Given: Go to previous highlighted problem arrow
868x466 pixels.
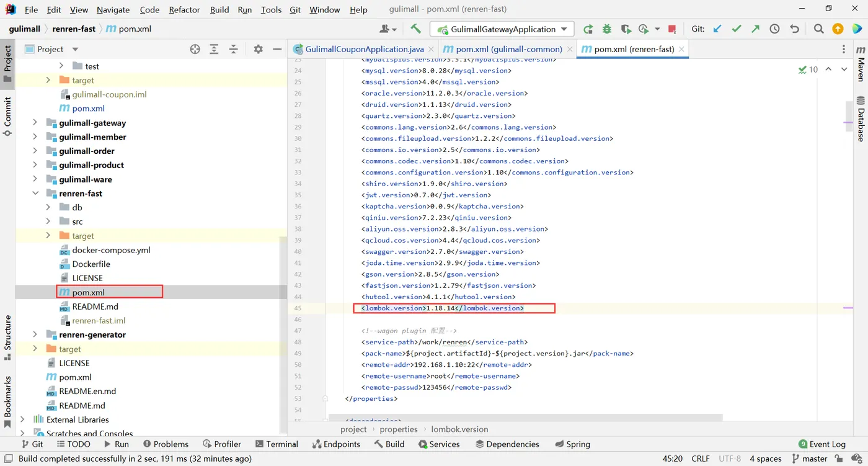Looking at the screenshot, I should [x=828, y=69].
